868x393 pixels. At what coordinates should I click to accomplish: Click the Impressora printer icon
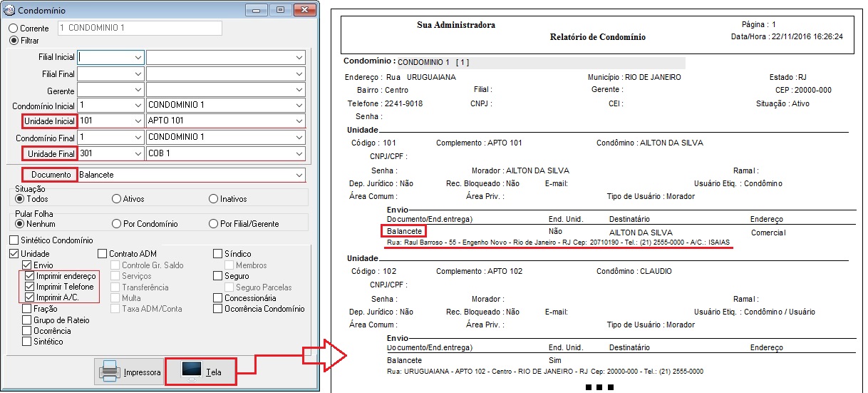[109, 371]
